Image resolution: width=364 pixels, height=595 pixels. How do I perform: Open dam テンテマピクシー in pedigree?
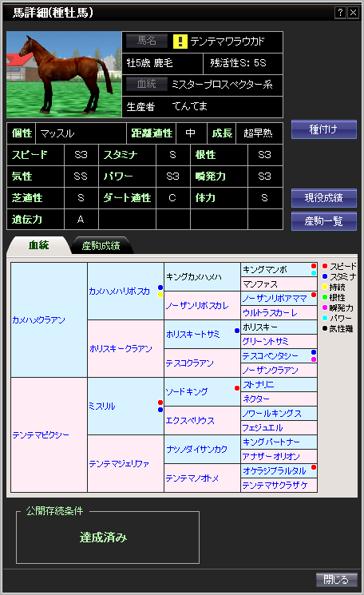(41, 434)
